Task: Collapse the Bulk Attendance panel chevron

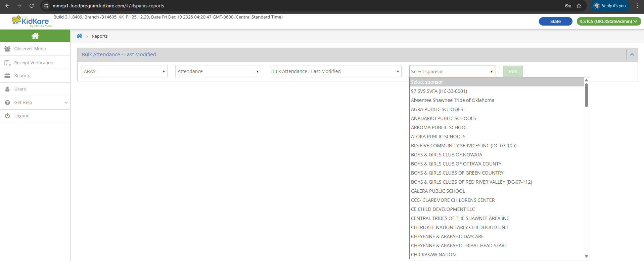Action: (632, 54)
